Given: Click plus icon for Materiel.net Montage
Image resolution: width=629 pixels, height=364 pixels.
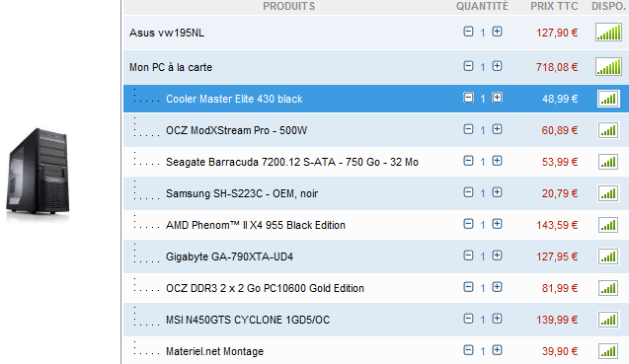Looking at the screenshot, I should click(x=497, y=350).
